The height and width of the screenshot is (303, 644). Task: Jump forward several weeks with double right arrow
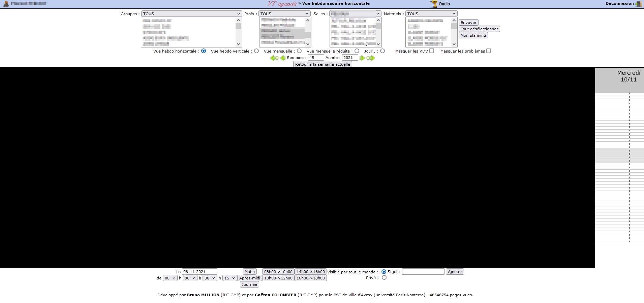coord(370,58)
